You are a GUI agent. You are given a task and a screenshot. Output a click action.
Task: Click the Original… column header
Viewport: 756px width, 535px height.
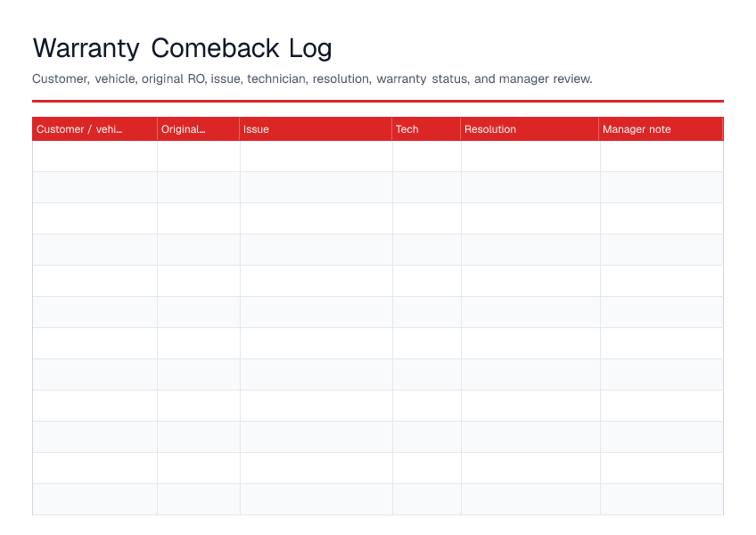point(198,128)
